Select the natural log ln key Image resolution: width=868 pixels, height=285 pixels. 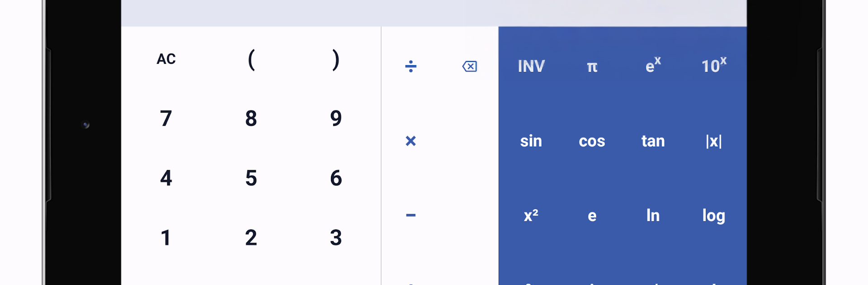653,215
